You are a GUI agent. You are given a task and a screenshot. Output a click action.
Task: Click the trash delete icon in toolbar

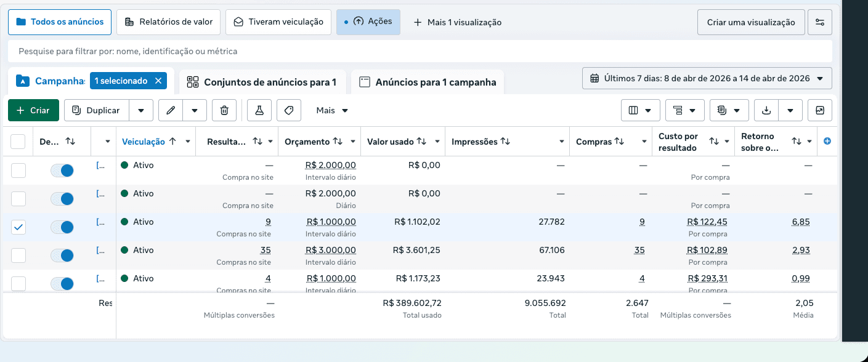pos(224,110)
